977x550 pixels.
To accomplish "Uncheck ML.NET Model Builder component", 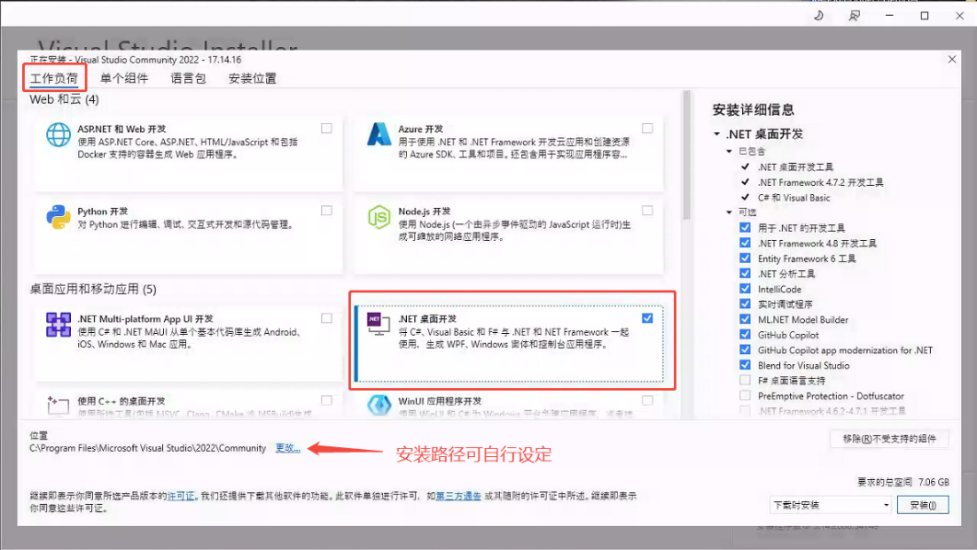I will coord(745,319).
